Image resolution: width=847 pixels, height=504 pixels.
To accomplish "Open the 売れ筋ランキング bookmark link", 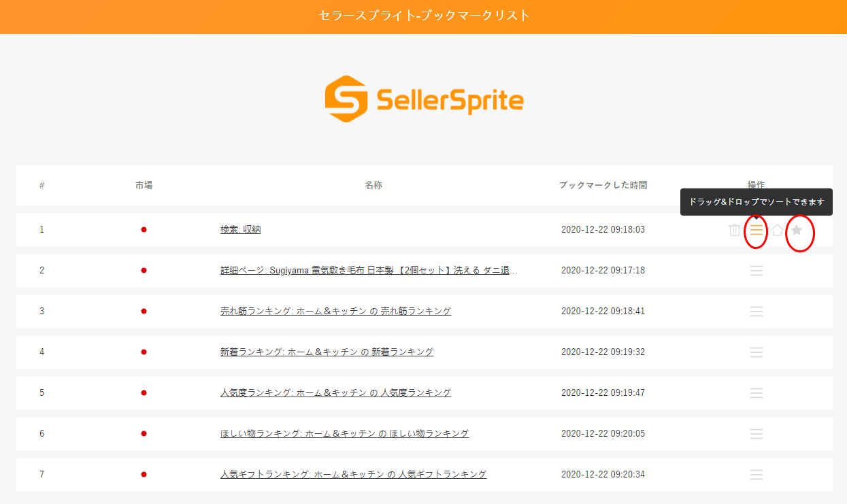I will (x=336, y=312).
